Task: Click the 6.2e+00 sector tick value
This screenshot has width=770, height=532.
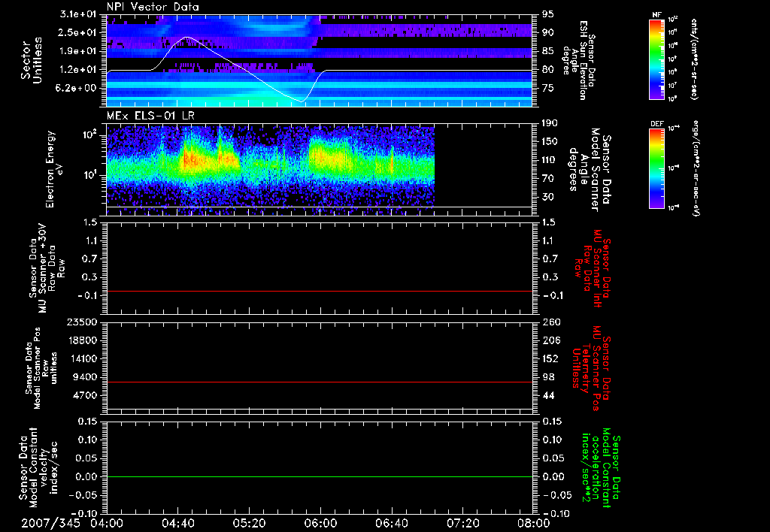Action: 77,88
